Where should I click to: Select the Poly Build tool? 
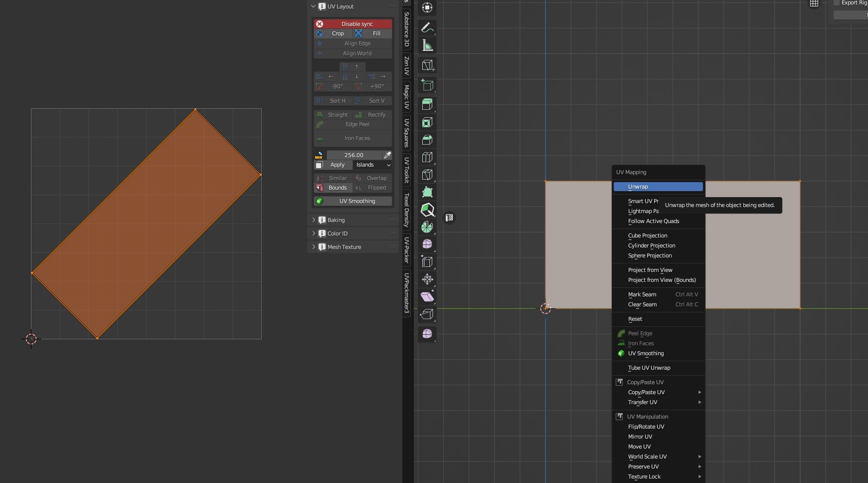[x=427, y=192]
